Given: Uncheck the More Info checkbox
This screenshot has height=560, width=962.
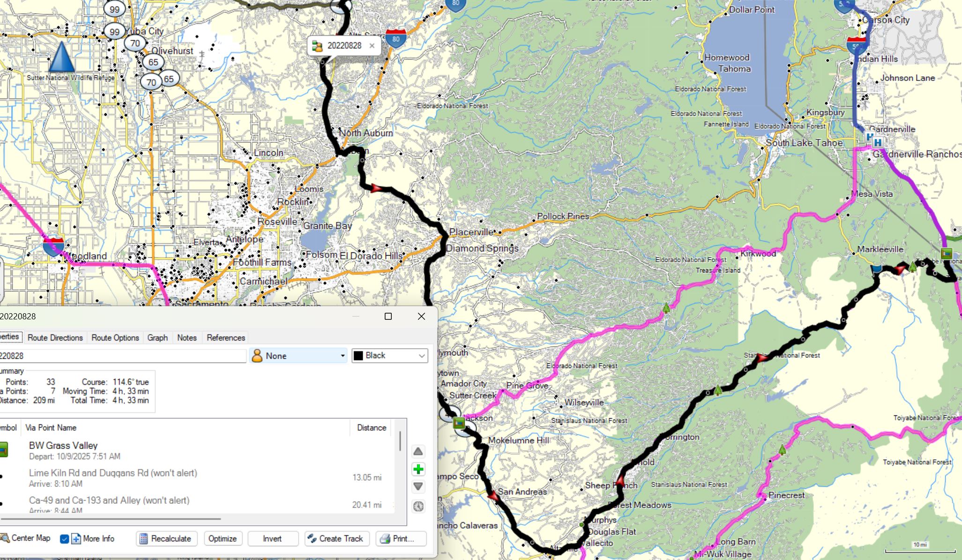Looking at the screenshot, I should click(x=65, y=539).
